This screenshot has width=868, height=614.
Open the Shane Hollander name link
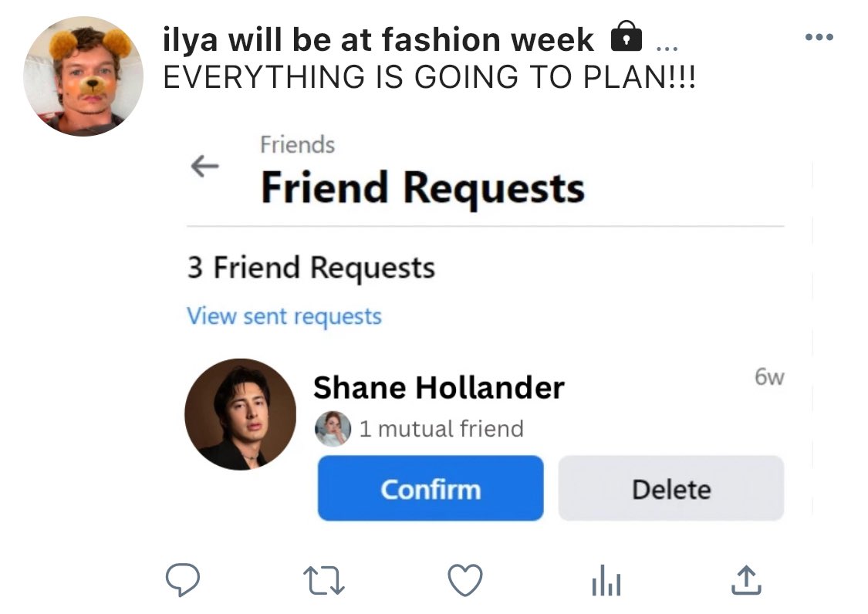[438, 387]
